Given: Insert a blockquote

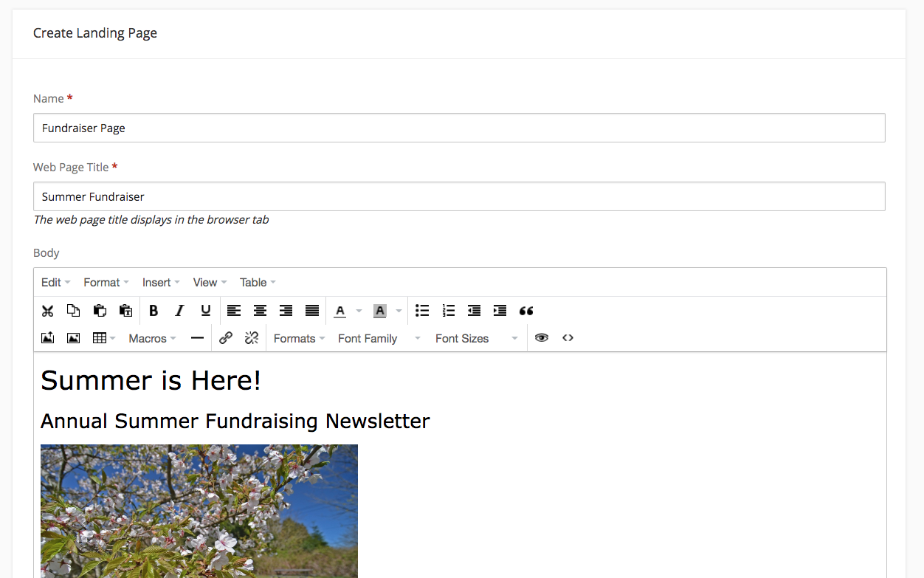Looking at the screenshot, I should click(526, 311).
